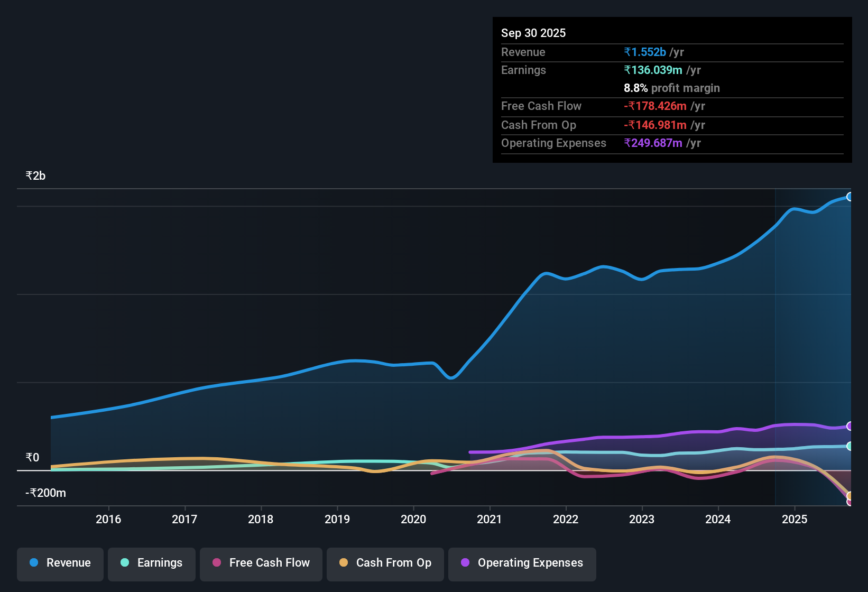Select the teal Earnings legend dot
The height and width of the screenshot is (592, 868).
click(125, 563)
